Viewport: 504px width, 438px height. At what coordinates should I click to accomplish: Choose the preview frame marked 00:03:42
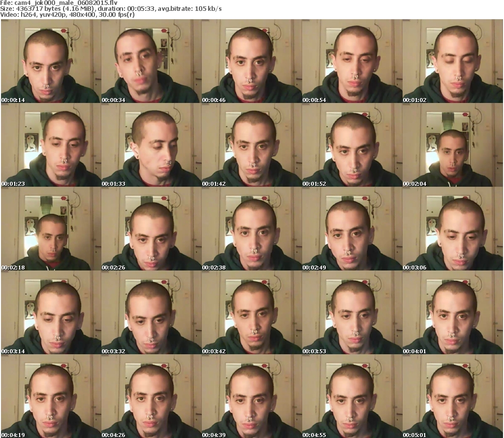(x=252, y=312)
